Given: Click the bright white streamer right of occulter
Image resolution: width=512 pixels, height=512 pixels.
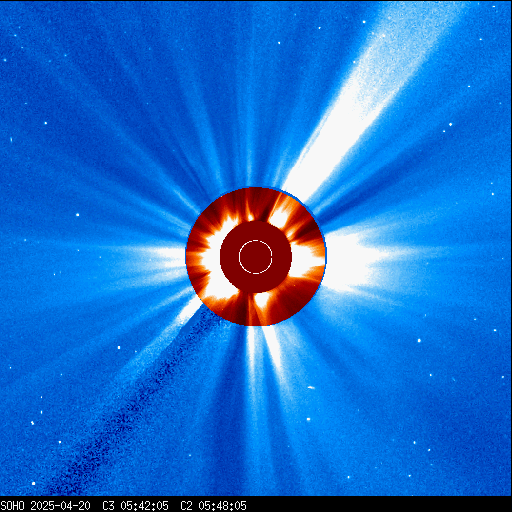Looking at the screenshot, I should pos(353,260).
